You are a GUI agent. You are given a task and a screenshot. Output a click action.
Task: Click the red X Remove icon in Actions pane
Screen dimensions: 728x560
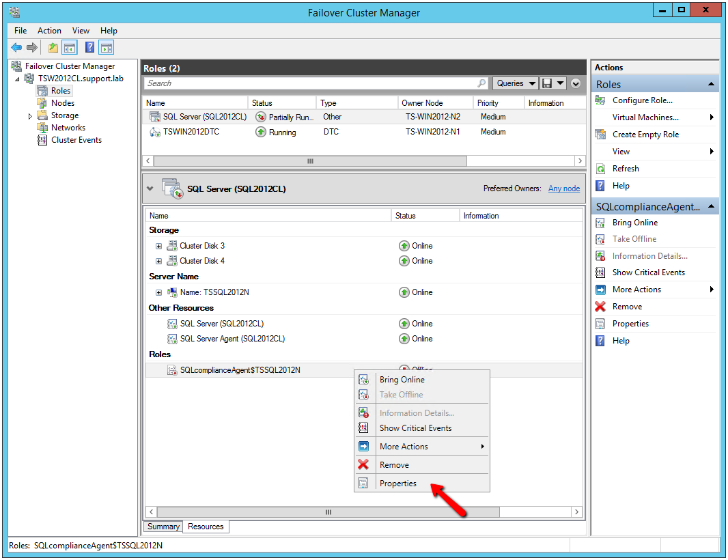click(600, 307)
